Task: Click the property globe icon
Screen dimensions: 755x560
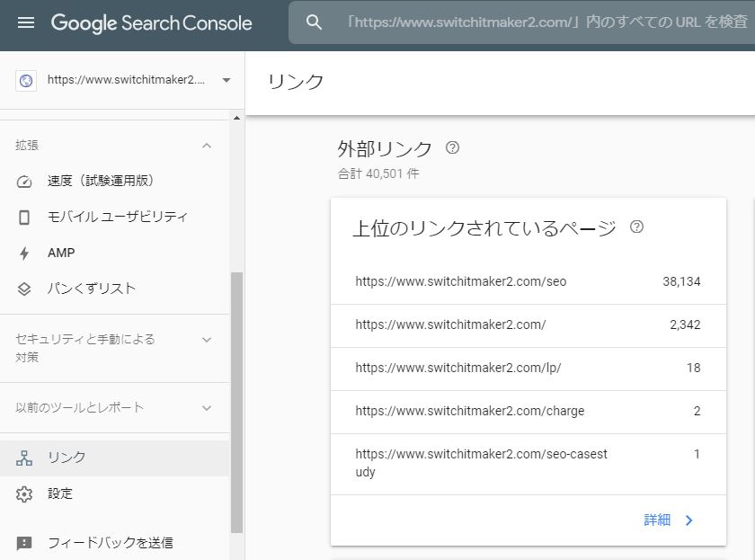Action: pyautogui.click(x=26, y=80)
